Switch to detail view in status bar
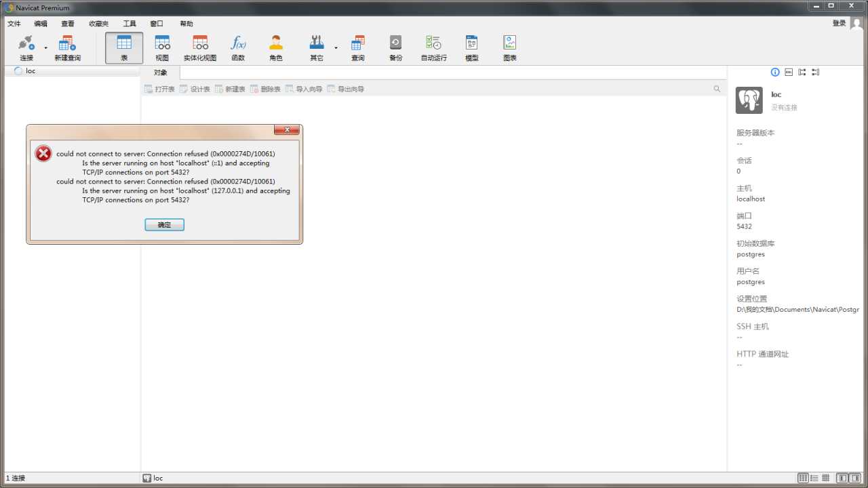Viewport: 868px width, 488px height. pyautogui.click(x=825, y=478)
